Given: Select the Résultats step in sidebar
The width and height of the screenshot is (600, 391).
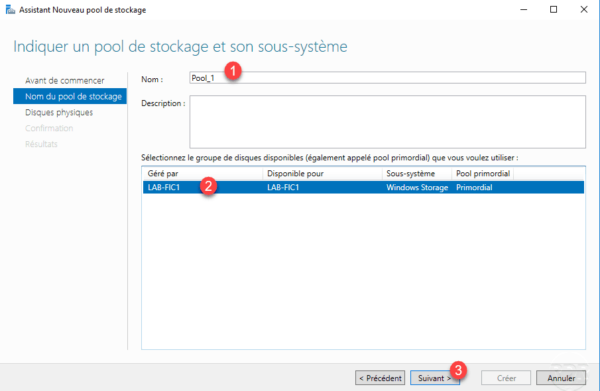Looking at the screenshot, I should pos(41,144).
